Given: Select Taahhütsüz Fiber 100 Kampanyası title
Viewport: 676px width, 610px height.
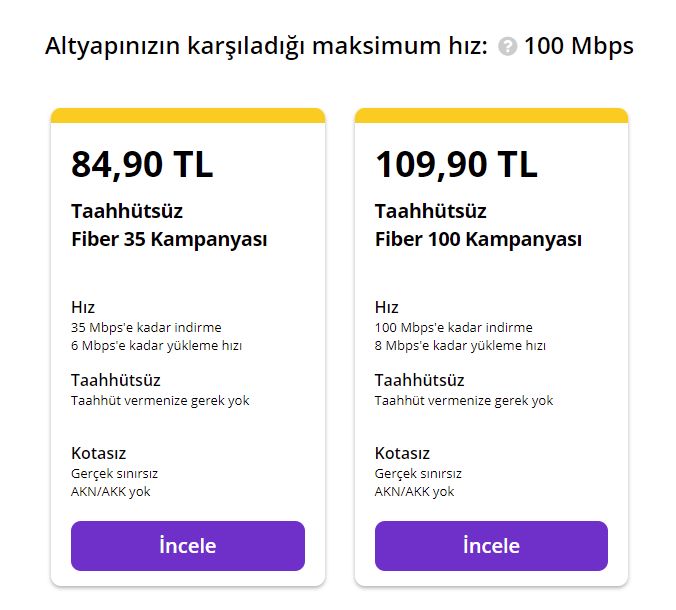Looking at the screenshot, I should coord(478,226).
